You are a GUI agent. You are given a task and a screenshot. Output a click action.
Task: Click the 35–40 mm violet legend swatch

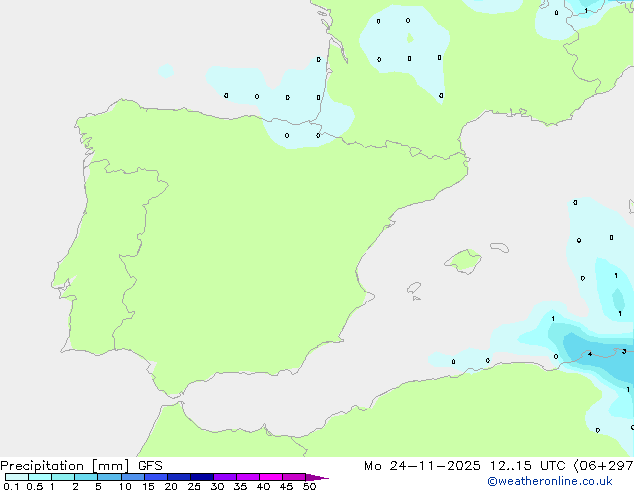(x=248, y=477)
